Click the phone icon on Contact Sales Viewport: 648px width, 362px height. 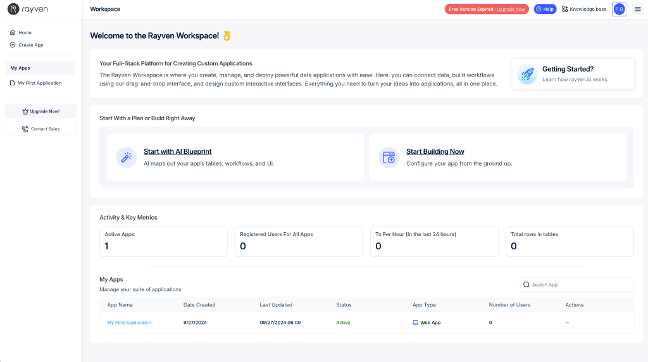tap(25, 129)
